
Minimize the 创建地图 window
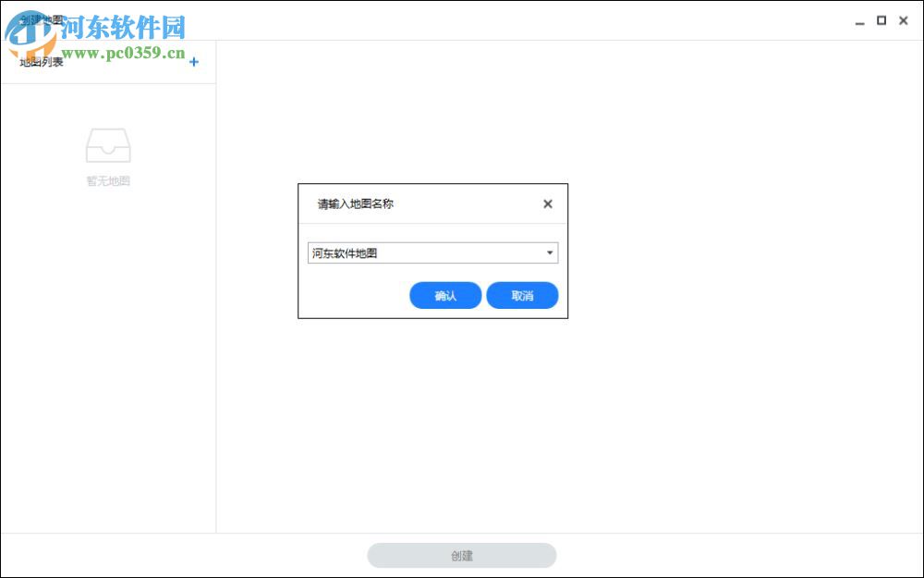(x=860, y=20)
